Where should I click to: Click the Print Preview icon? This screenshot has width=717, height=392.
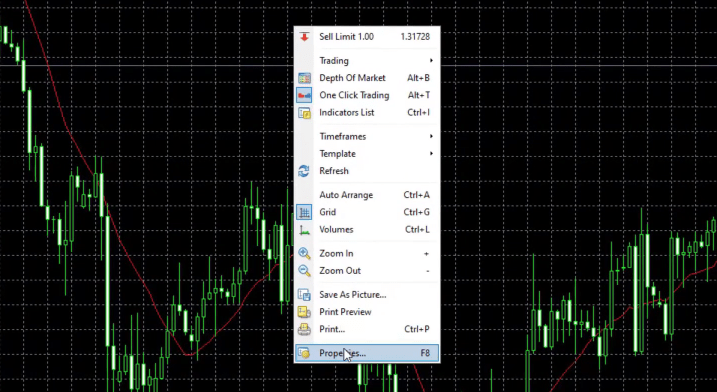pyautogui.click(x=304, y=312)
